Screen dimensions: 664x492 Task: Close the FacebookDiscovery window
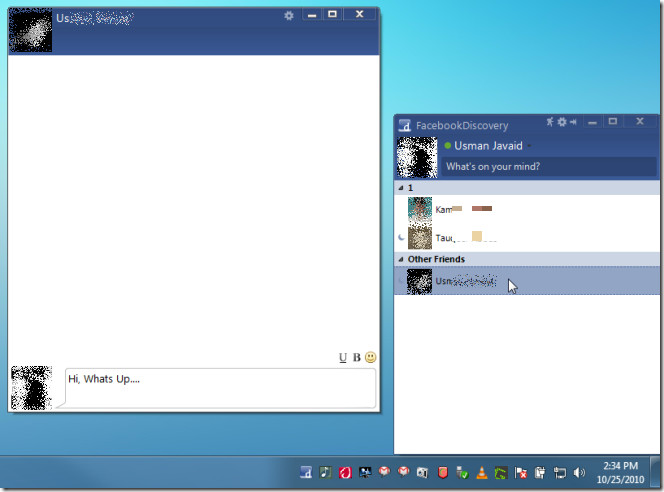coord(640,122)
